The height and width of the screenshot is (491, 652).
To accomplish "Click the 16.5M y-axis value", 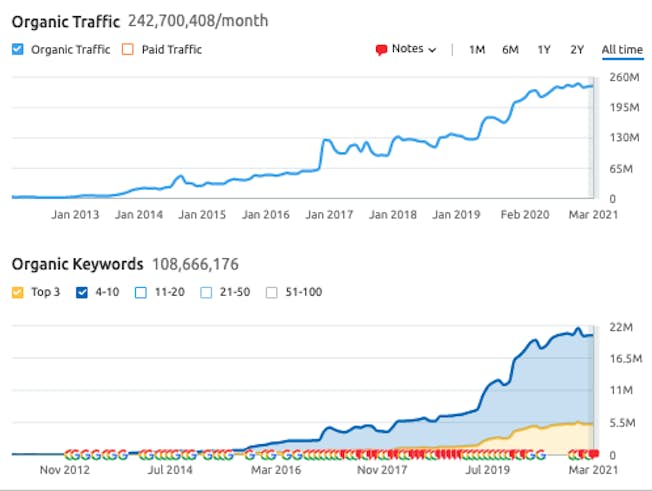I will tap(626, 358).
